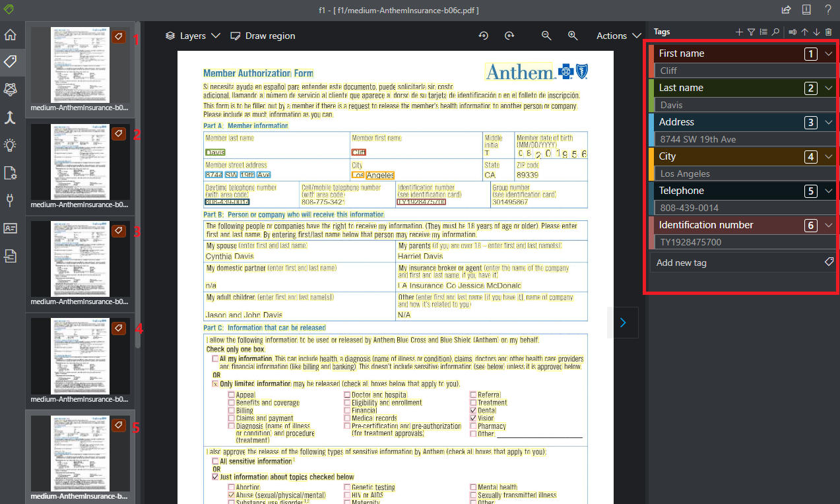The width and height of the screenshot is (840, 504).
Task: Open the Tags editor from sidebar
Action: pyautogui.click(x=11, y=61)
